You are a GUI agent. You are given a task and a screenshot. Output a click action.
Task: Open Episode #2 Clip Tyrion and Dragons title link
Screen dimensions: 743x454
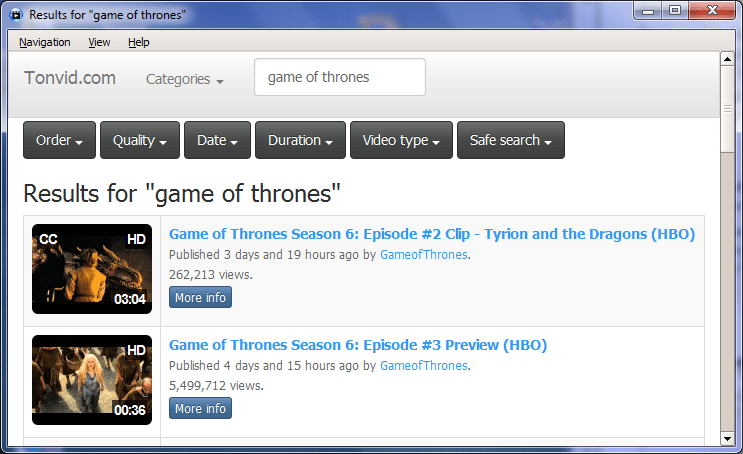[432, 234]
